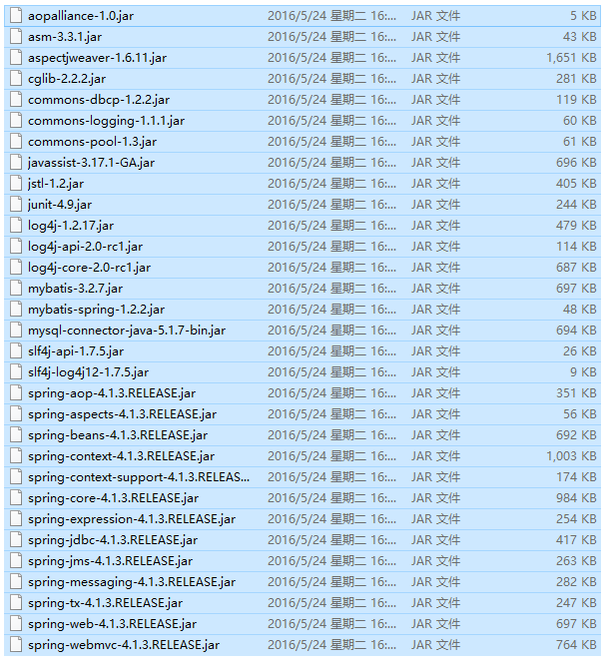Click the file icon beside log4j-core-2.0-rc1.jar

pyautogui.click(x=16, y=268)
